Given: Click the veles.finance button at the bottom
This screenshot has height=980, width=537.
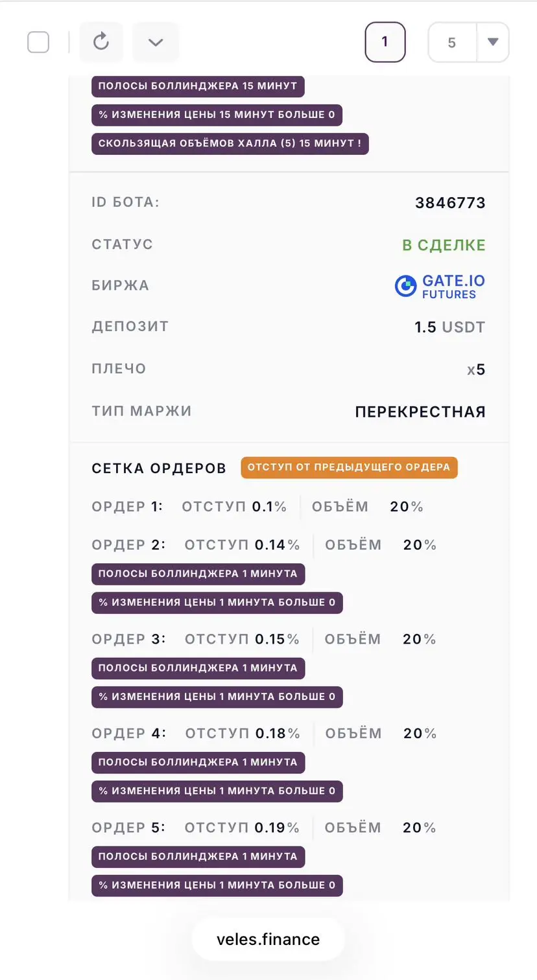Looking at the screenshot, I should click(x=268, y=939).
